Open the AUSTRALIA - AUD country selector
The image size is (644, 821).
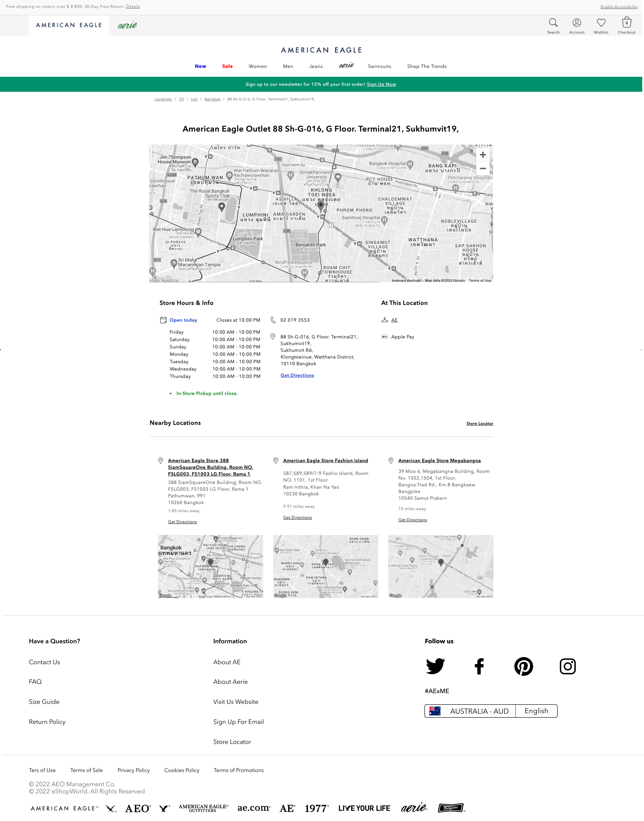click(470, 711)
